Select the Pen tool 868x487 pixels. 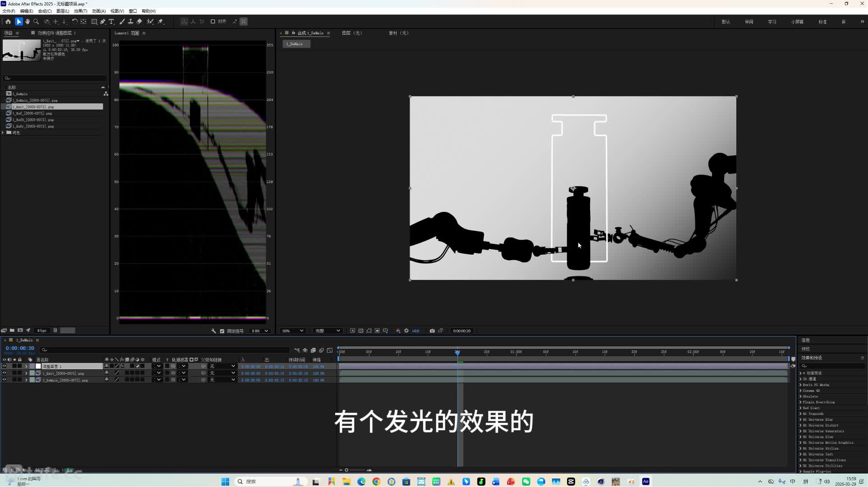coord(103,21)
